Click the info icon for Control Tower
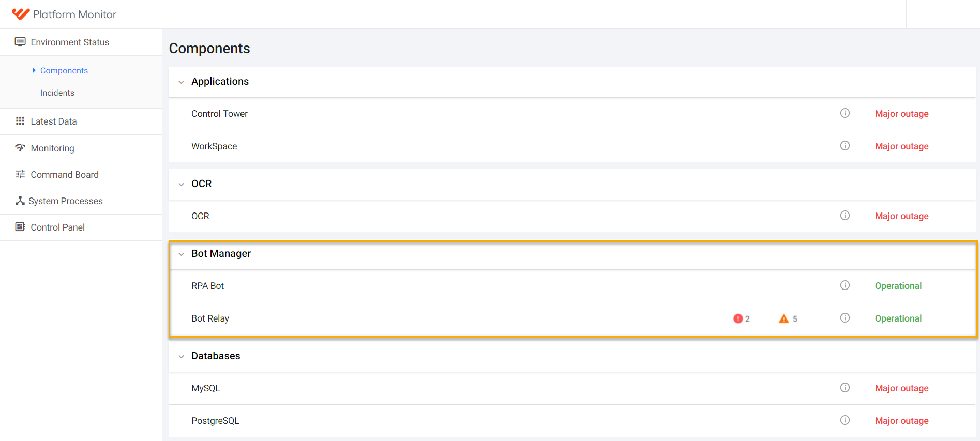The width and height of the screenshot is (980, 441). tap(845, 113)
